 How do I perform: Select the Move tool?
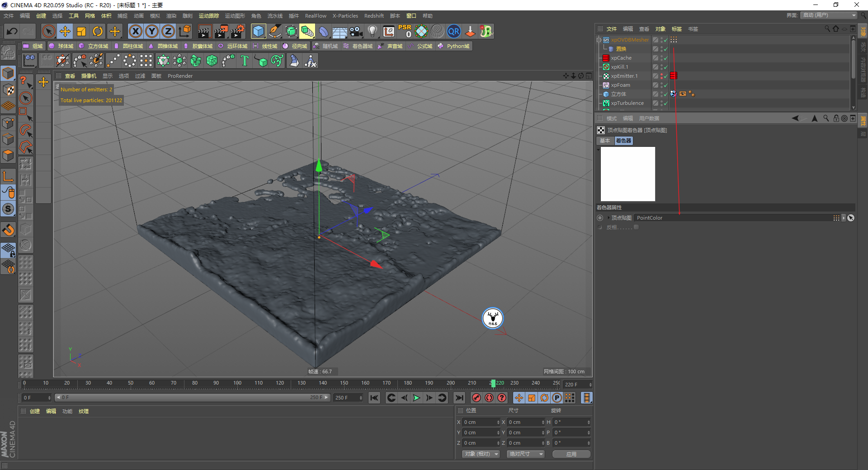point(65,31)
